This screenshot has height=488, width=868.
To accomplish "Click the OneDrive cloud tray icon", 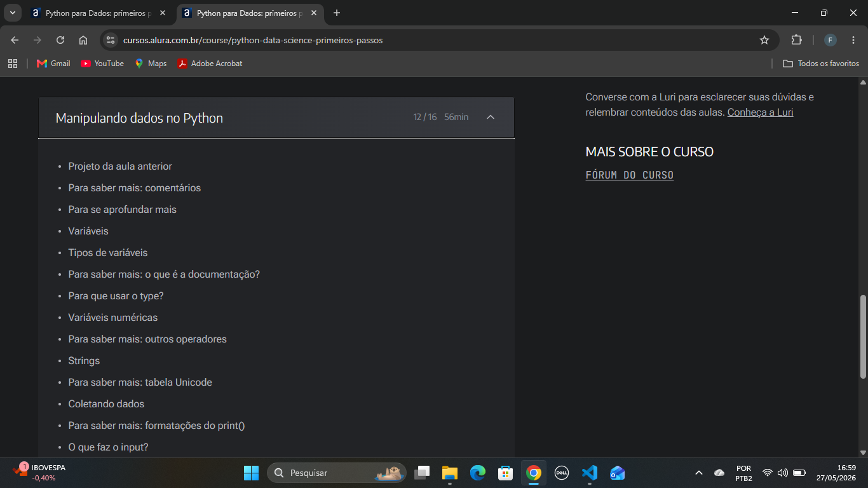I will point(719,473).
